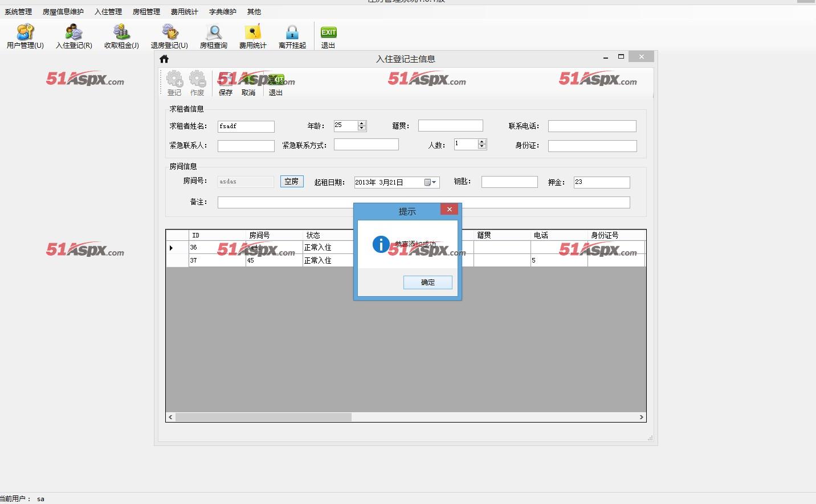Open the 房租查询 magnifier icon
Image resolution: width=816 pixels, height=504 pixels.
[x=214, y=36]
